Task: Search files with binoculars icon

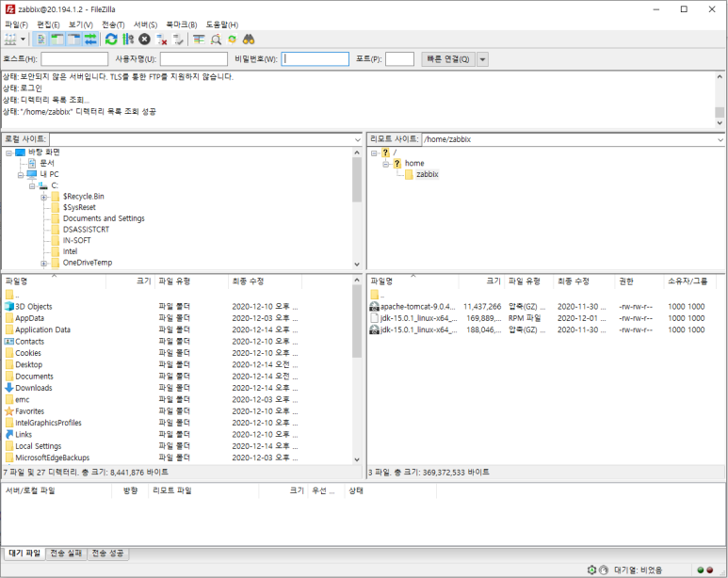Action: [x=249, y=40]
